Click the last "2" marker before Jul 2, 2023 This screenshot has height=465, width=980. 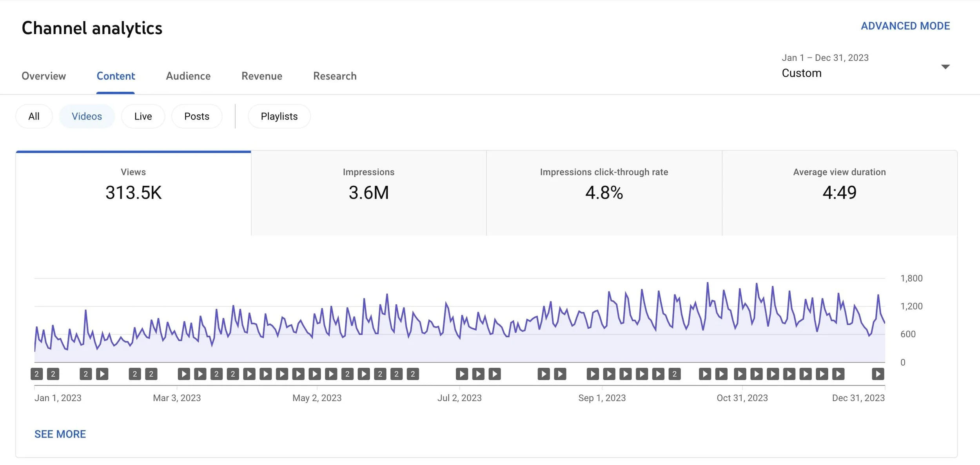point(413,374)
